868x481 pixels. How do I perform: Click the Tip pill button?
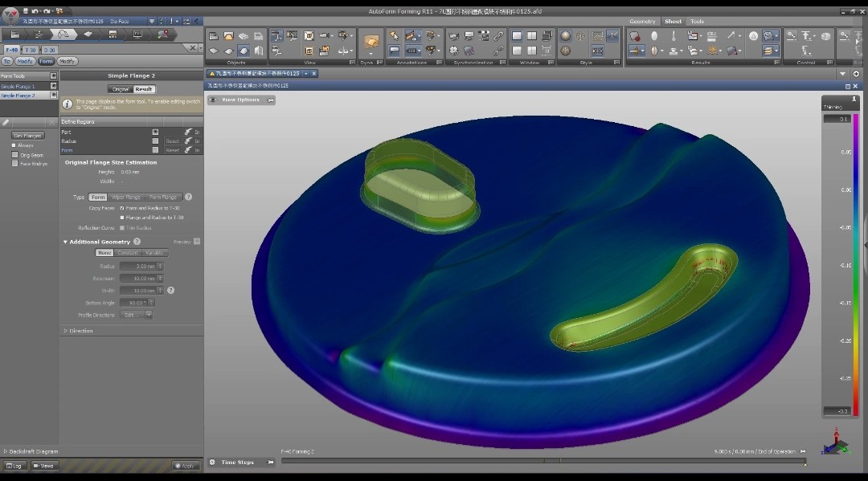[6, 61]
